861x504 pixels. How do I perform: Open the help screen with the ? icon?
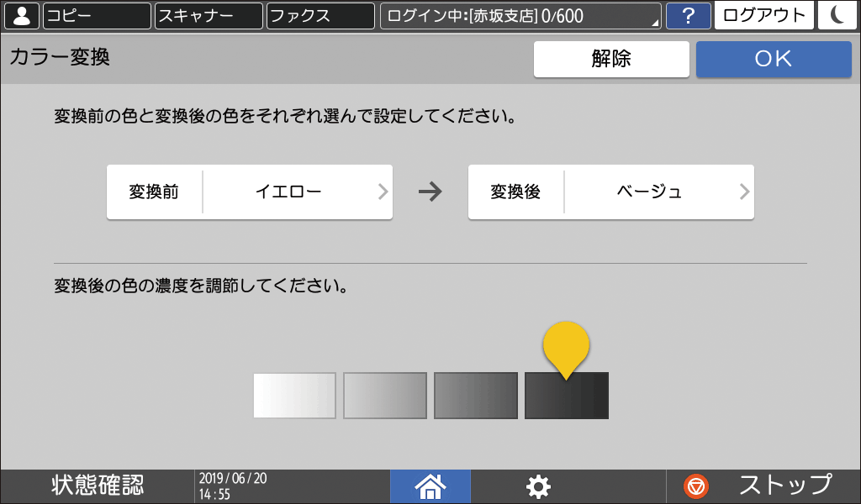(688, 15)
